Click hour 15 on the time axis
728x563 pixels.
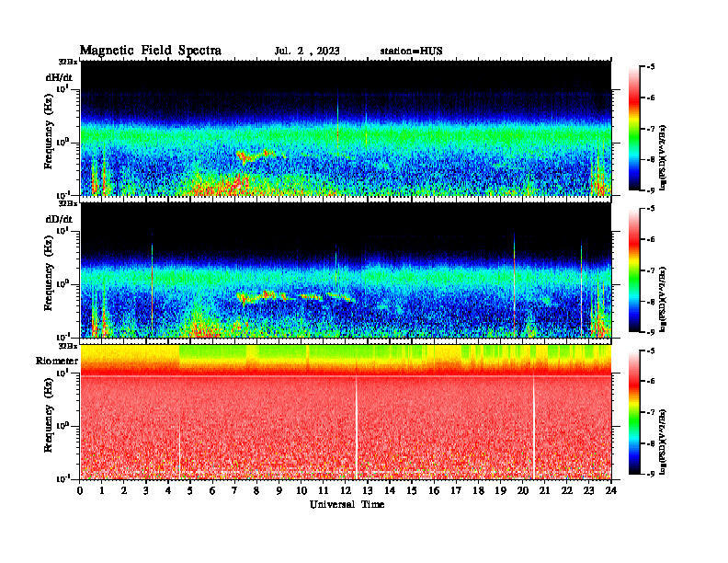point(412,491)
